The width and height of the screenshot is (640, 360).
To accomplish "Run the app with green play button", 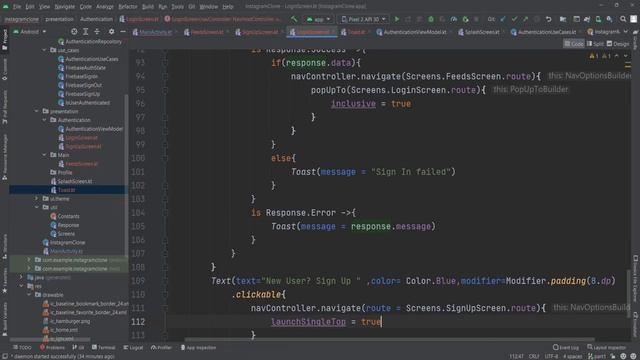I will coord(396,19).
